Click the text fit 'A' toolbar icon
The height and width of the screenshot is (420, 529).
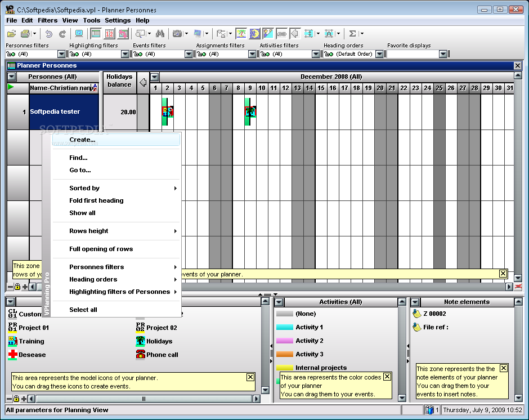tap(329, 34)
